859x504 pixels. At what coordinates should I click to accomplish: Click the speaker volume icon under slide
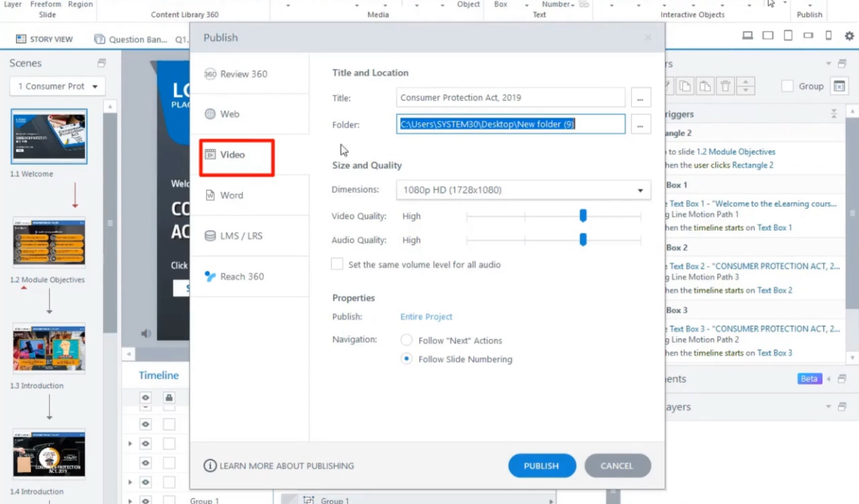coord(146,334)
